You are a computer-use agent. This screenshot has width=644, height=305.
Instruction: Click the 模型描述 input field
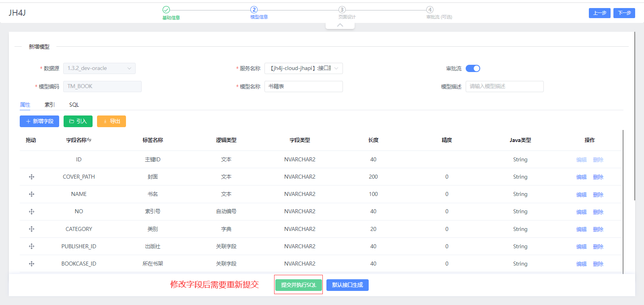point(505,87)
